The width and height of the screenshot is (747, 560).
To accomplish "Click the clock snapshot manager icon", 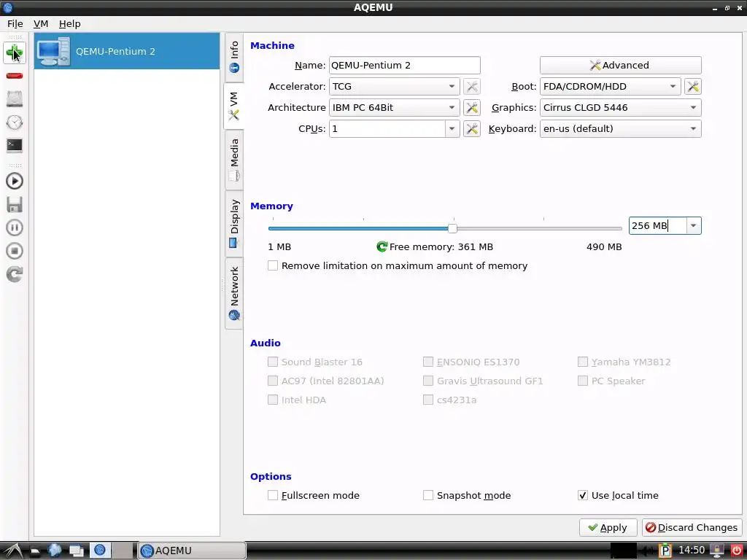I will pos(15,122).
